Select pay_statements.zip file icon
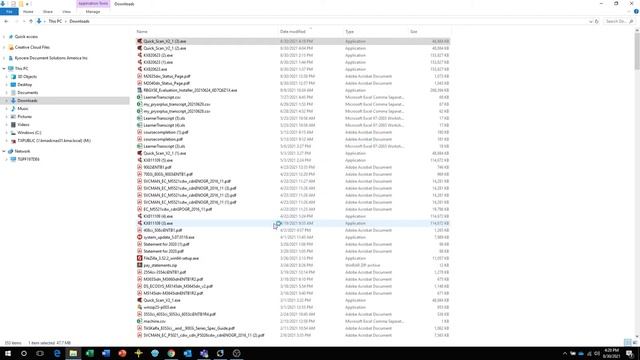Image resolution: width=640 pixels, height=360 pixels. pyautogui.click(x=139, y=265)
